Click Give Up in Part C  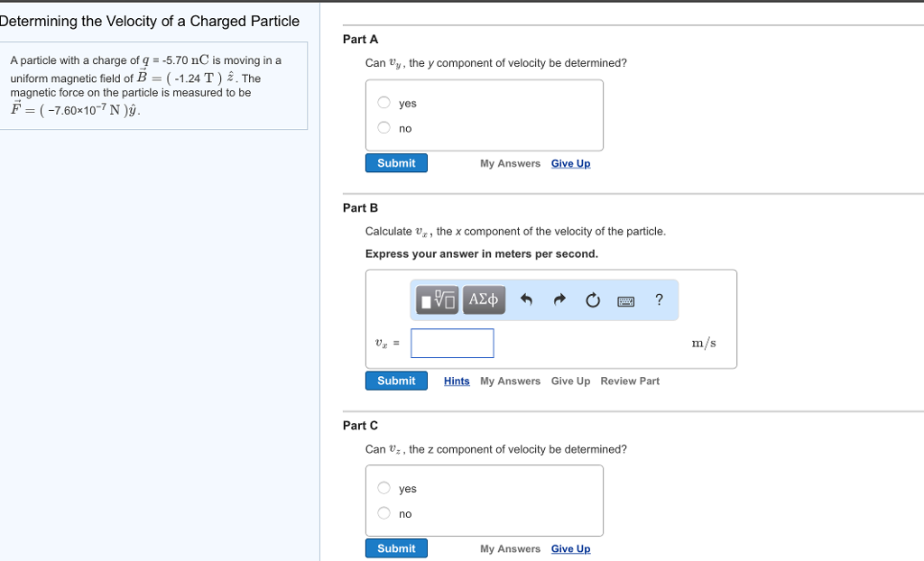click(570, 548)
